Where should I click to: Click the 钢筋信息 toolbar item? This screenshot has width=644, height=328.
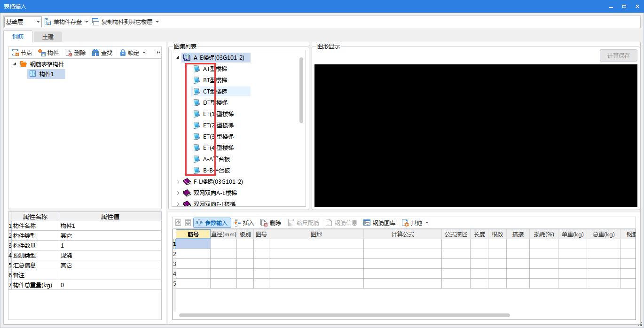tap(341, 223)
